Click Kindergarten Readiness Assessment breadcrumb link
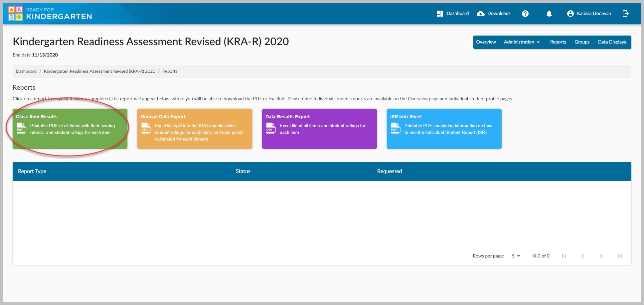The image size is (644, 305). pyautogui.click(x=99, y=71)
